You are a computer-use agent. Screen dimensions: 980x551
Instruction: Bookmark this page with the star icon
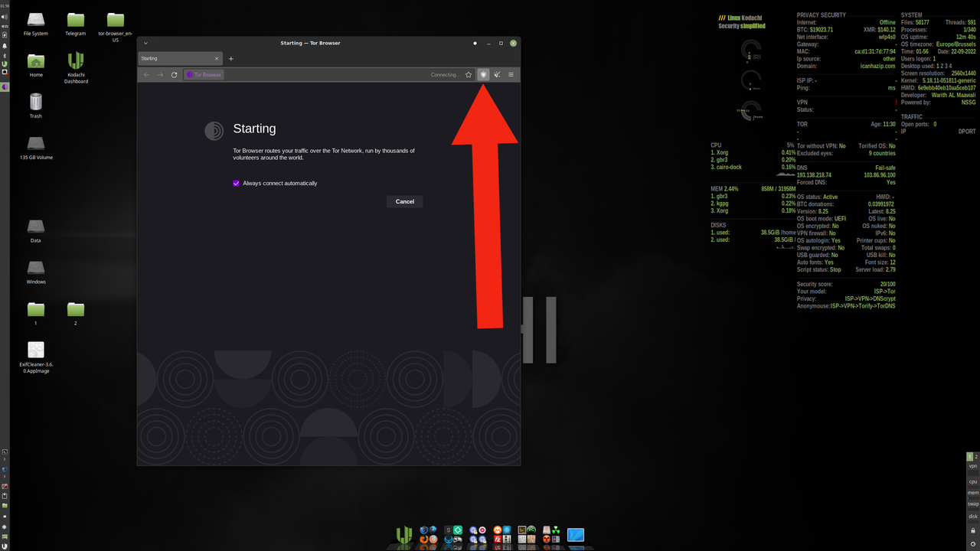tap(469, 74)
